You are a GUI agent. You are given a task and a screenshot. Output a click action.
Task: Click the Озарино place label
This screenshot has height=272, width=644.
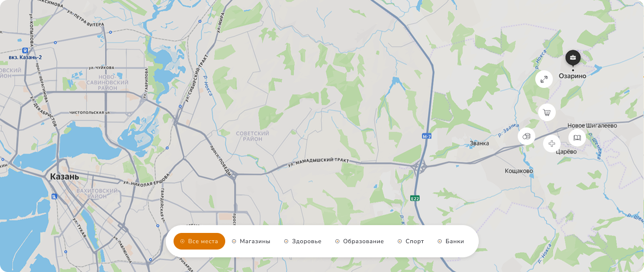coord(572,76)
